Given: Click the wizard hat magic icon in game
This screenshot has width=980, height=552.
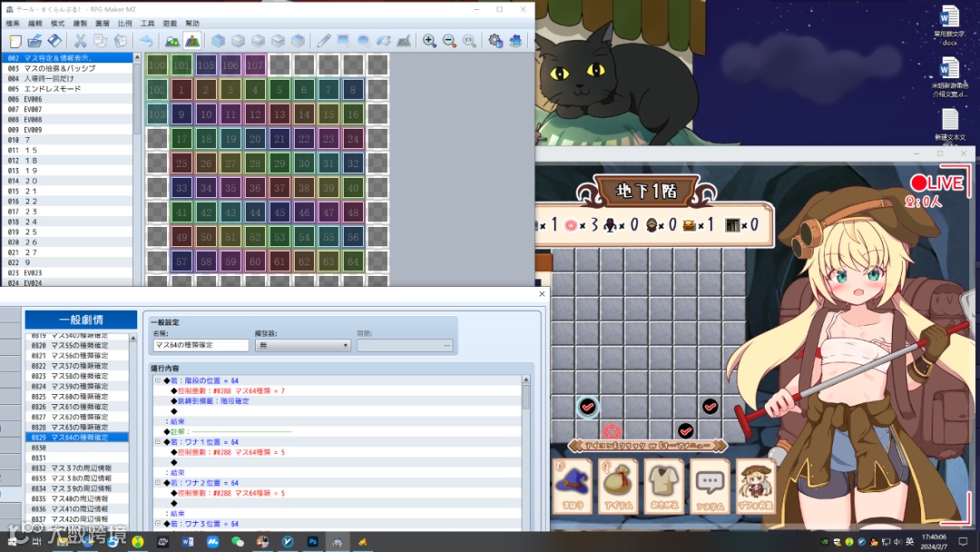Looking at the screenshot, I should click(x=573, y=487).
